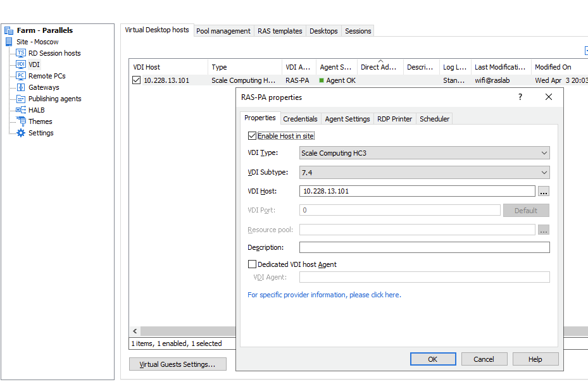Image resolution: width=588 pixels, height=389 pixels.
Task: Click the Site - Moscow server icon
Action: 9,42
